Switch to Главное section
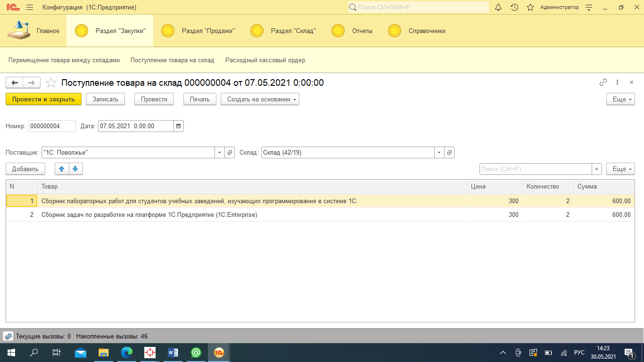 (34, 31)
